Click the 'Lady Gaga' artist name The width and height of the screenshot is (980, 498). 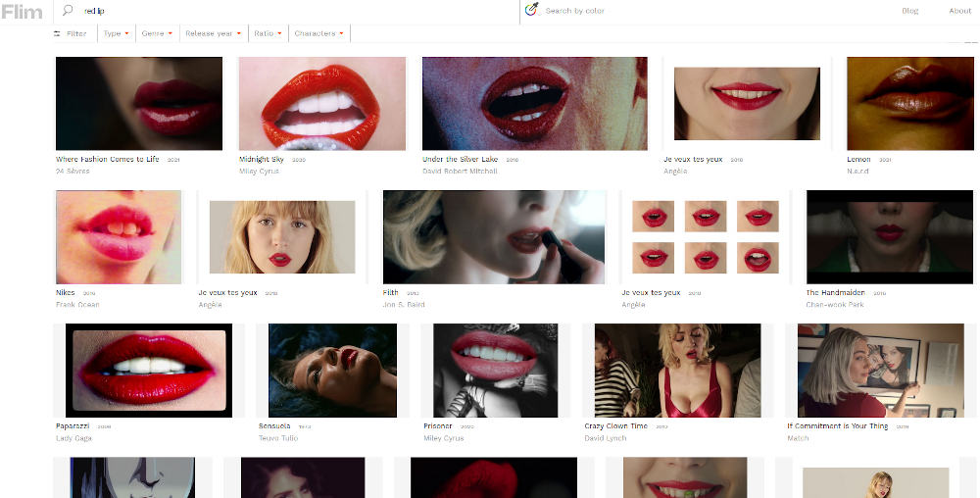73,438
